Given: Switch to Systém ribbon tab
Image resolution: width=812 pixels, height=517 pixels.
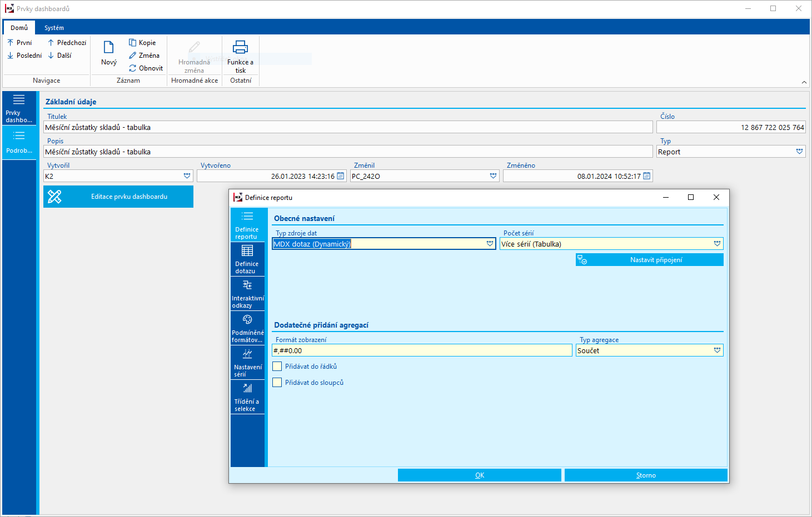Looking at the screenshot, I should 54,28.
